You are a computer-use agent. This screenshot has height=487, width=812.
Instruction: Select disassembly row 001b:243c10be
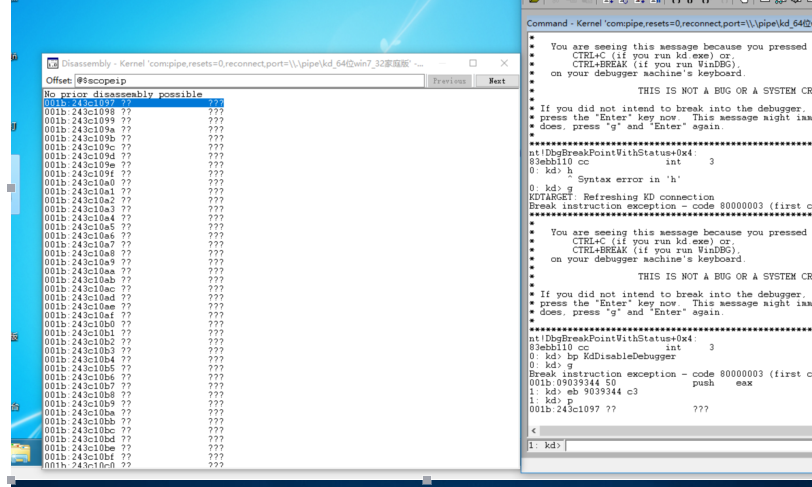click(134, 448)
